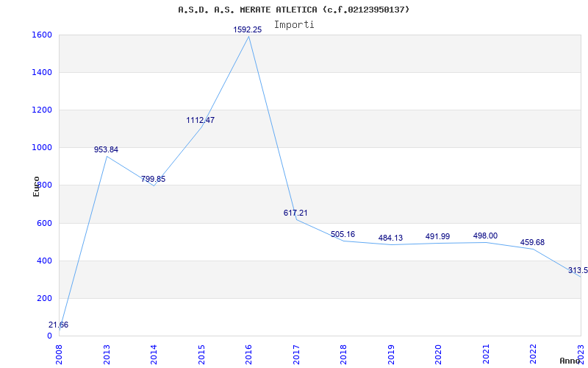Click the 953.84 data label
The width and height of the screenshot is (588, 368).
(x=106, y=149)
